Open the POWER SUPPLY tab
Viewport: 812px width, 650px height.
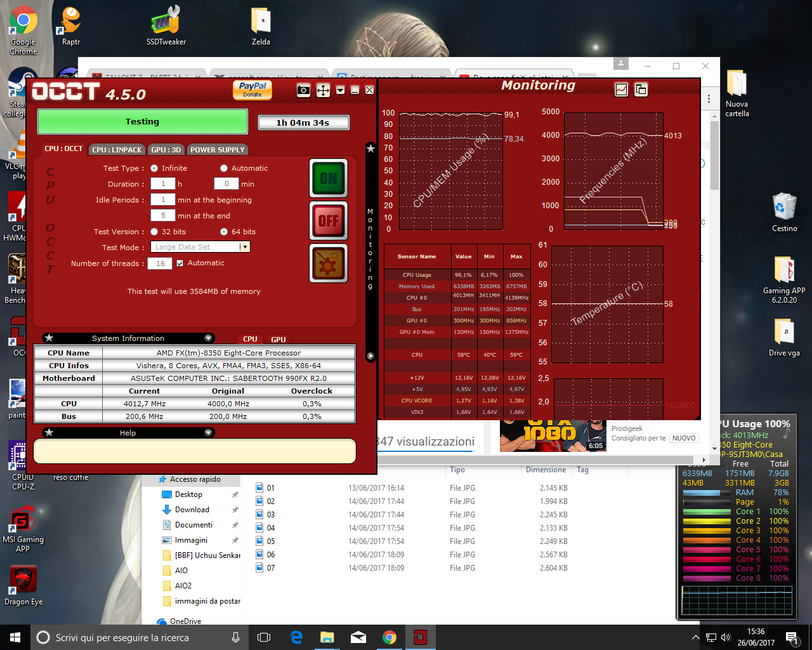pyautogui.click(x=218, y=150)
